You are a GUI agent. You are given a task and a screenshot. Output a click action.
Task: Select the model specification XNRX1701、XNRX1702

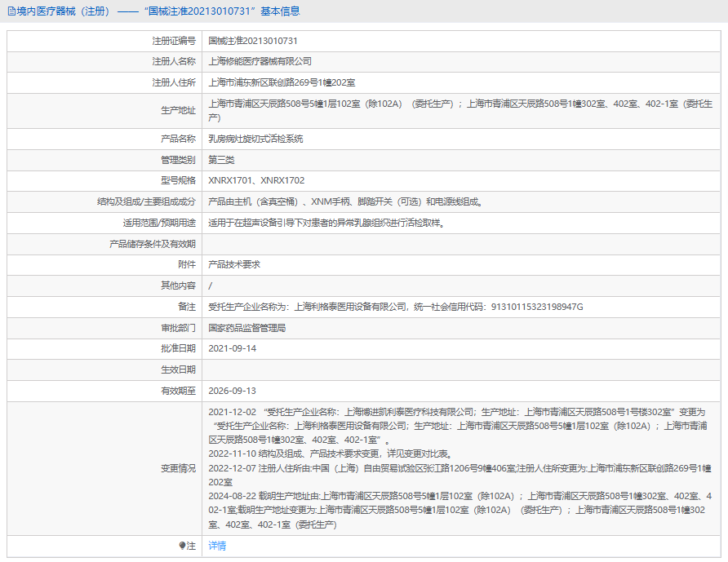click(x=256, y=180)
